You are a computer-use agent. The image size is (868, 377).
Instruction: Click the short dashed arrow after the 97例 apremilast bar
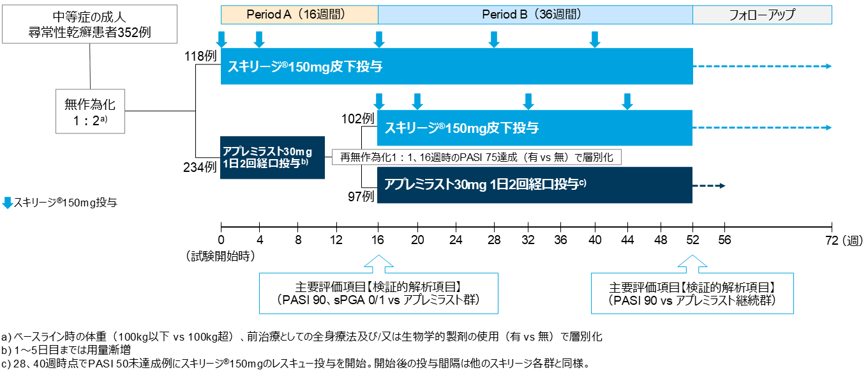710,185
